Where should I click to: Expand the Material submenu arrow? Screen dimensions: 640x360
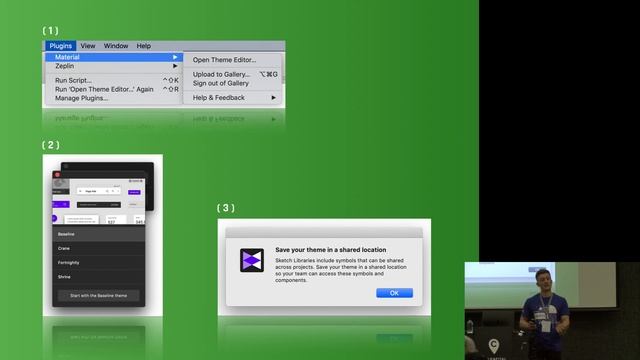point(175,57)
